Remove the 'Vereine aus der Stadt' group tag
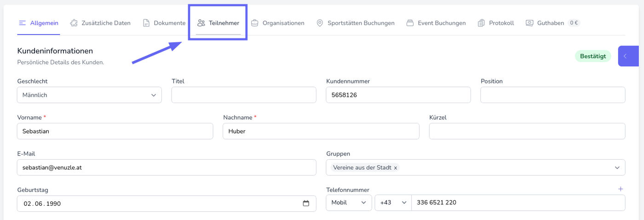 (396, 168)
